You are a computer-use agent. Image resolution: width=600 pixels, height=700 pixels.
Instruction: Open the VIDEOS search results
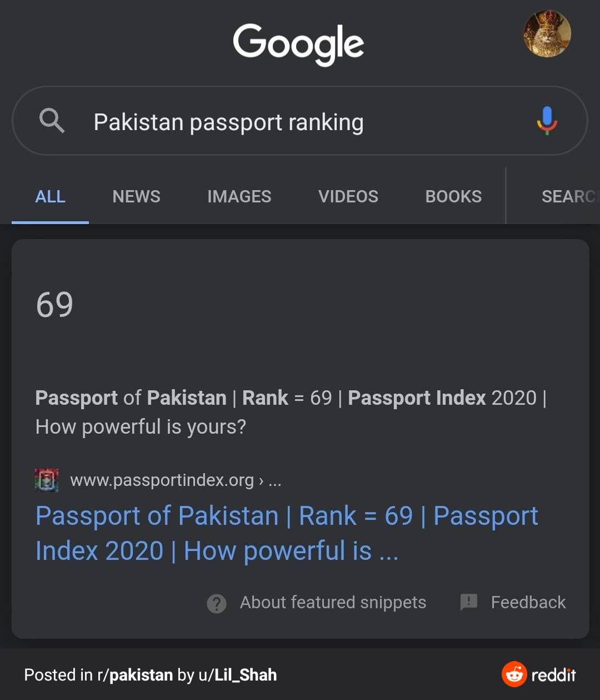tap(348, 196)
